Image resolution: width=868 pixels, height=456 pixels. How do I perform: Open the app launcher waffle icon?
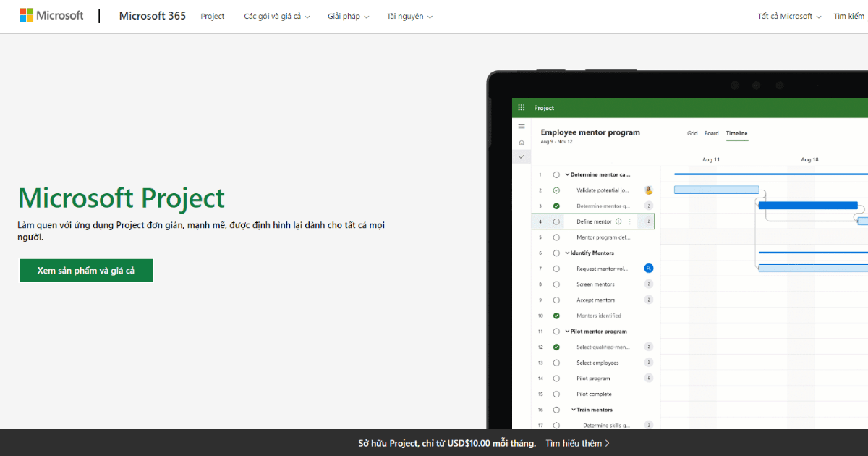click(x=522, y=108)
